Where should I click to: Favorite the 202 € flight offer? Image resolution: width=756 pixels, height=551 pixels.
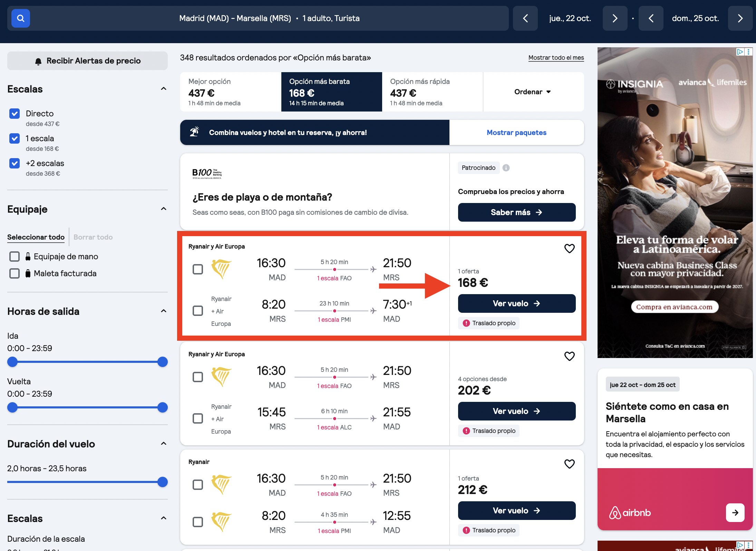click(x=569, y=356)
